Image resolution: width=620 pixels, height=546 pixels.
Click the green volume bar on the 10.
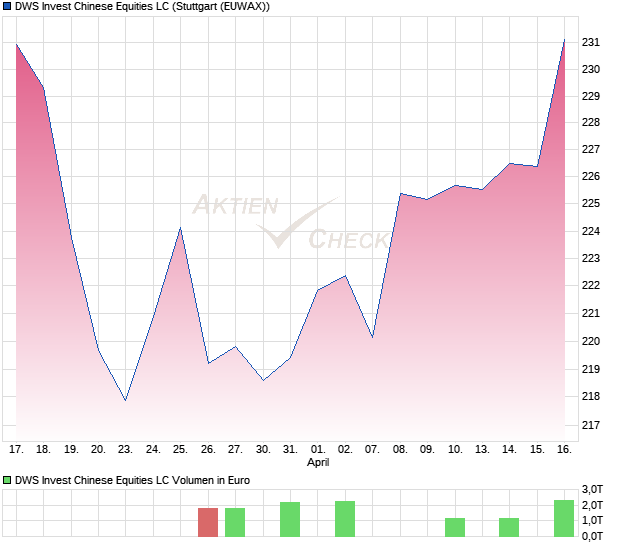(x=455, y=527)
